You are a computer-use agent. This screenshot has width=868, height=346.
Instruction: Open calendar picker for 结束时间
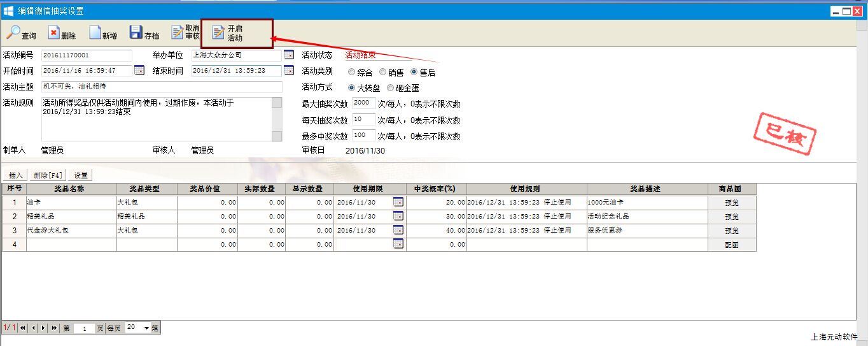coord(288,71)
